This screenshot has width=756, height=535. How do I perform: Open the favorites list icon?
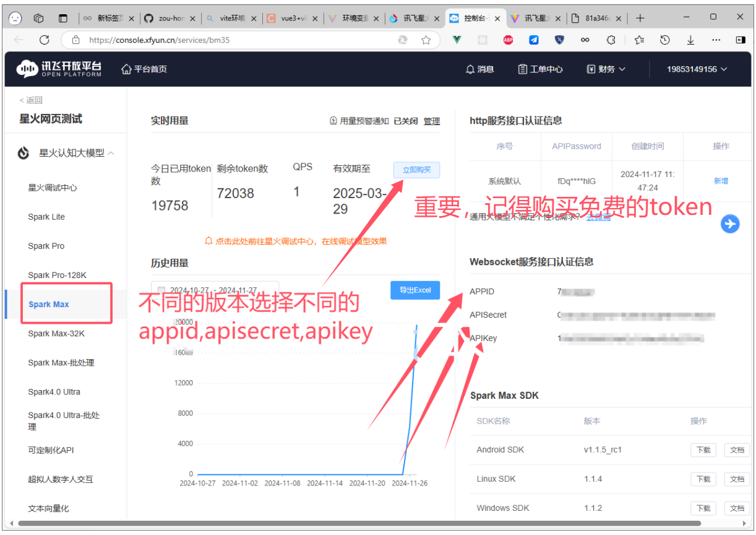pyautogui.click(x=639, y=40)
